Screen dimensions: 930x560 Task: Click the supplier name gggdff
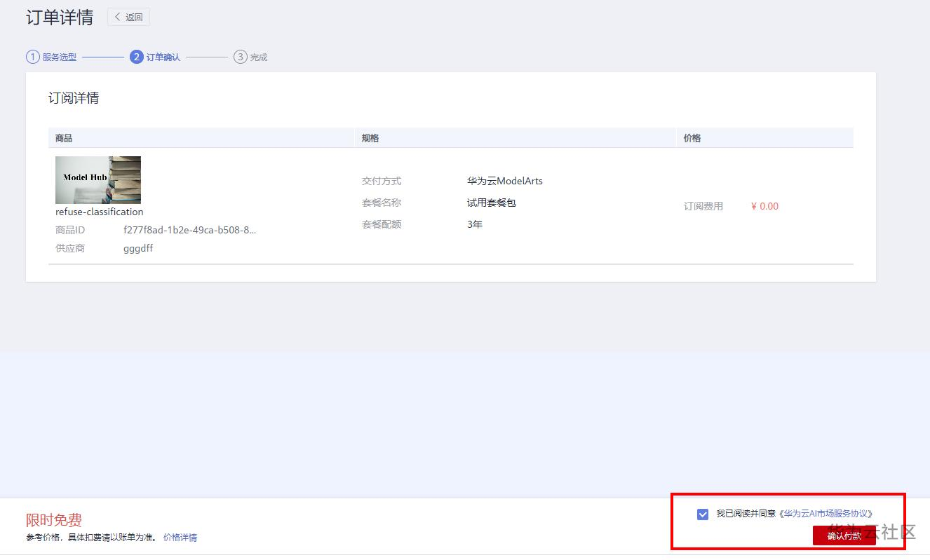point(138,248)
